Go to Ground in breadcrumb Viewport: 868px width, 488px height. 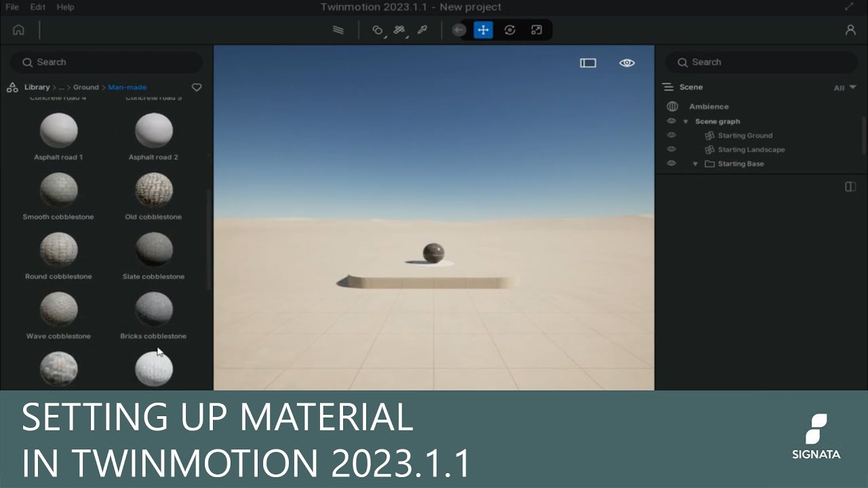click(x=86, y=87)
